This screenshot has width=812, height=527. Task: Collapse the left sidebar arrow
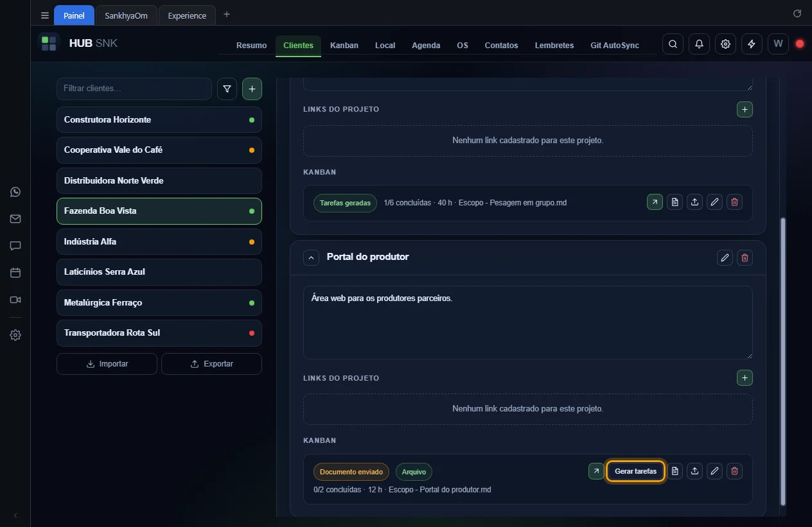[15, 515]
